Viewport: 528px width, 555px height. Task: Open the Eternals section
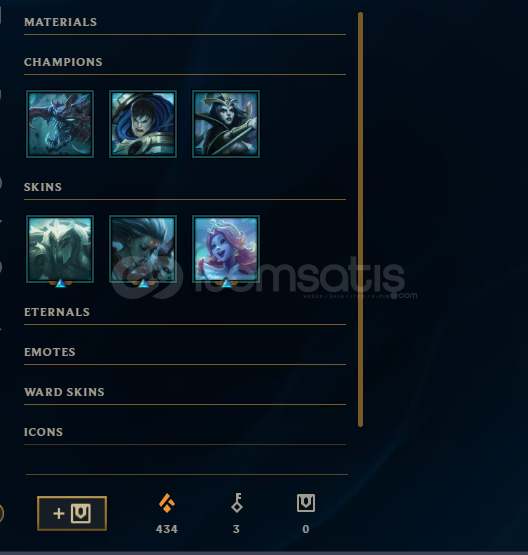point(57,312)
